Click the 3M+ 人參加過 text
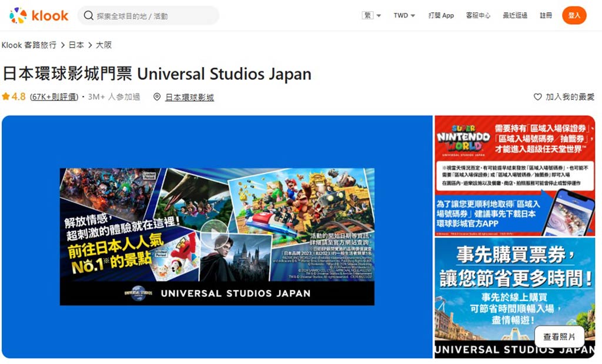602x364 pixels. [x=114, y=97]
